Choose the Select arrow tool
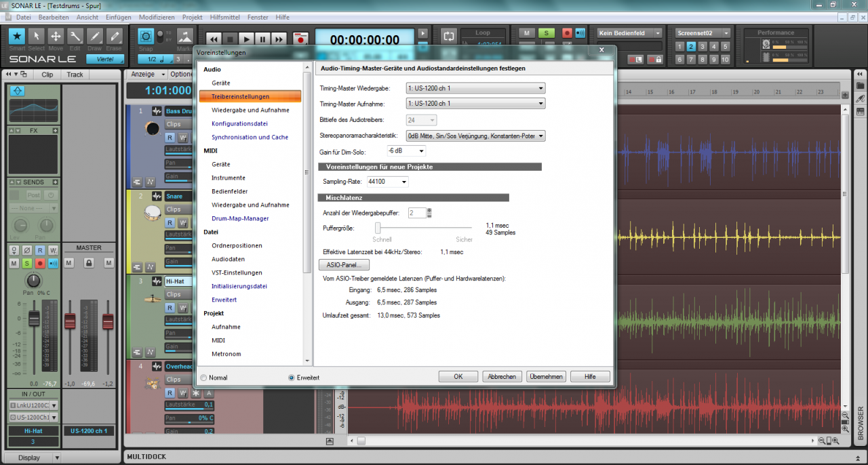 click(37, 37)
